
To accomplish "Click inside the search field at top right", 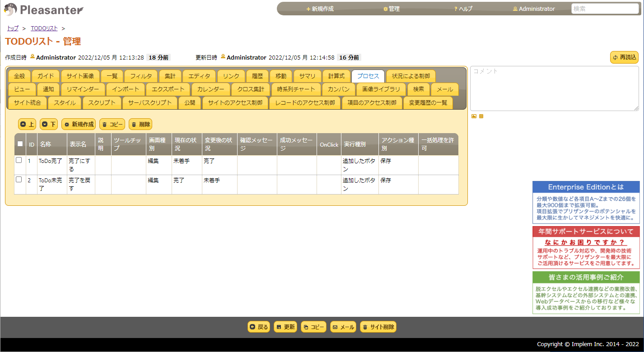I will 605,8.
